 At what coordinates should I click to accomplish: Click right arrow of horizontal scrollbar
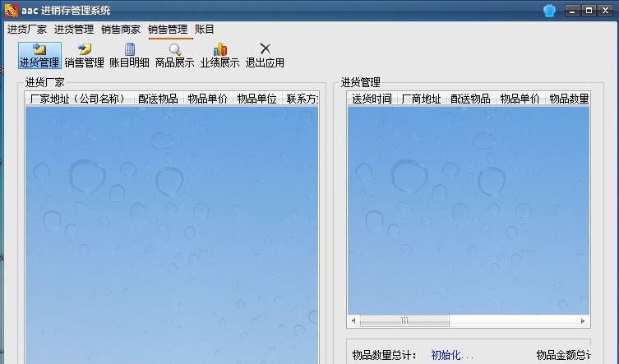583,321
